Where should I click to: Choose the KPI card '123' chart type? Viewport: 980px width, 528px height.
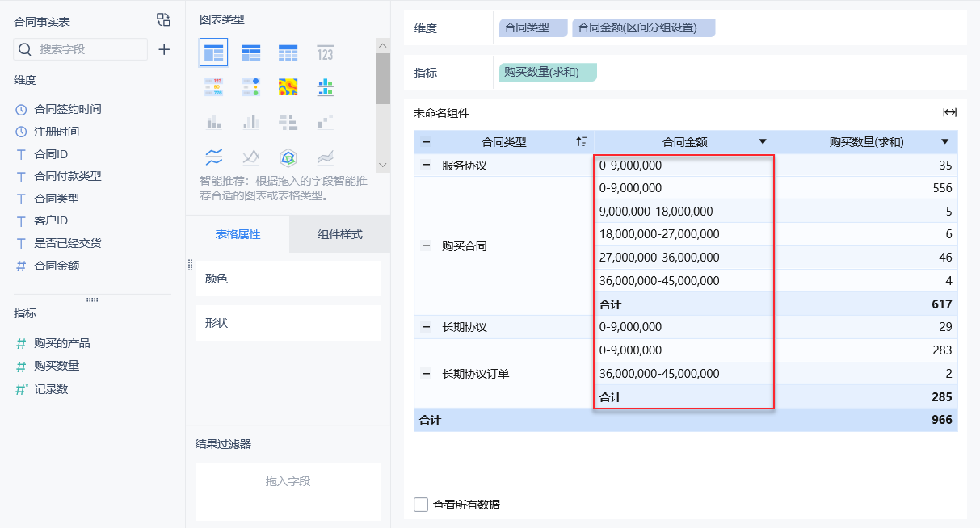(325, 53)
